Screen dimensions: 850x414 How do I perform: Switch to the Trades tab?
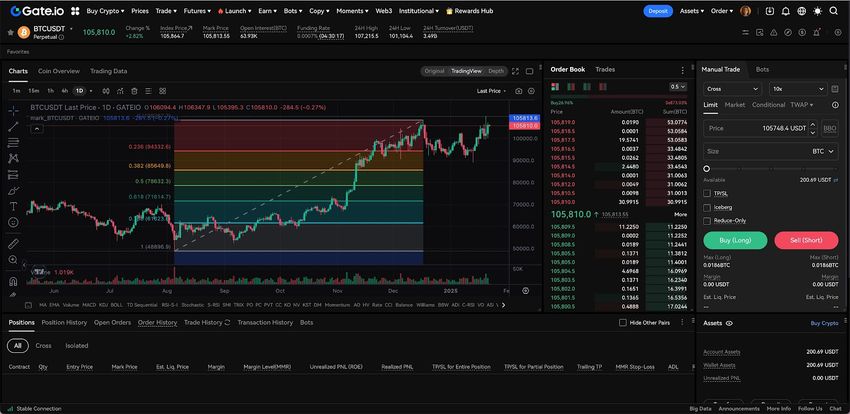point(605,69)
